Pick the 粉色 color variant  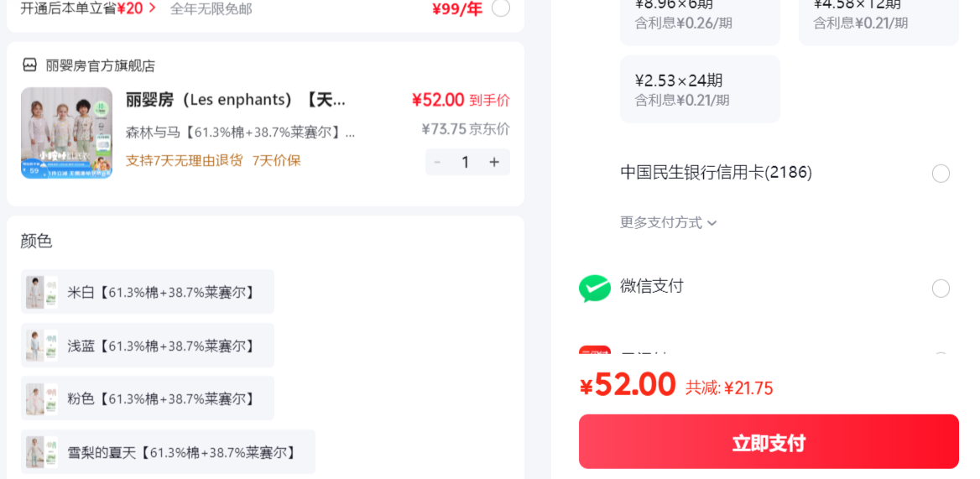(148, 398)
